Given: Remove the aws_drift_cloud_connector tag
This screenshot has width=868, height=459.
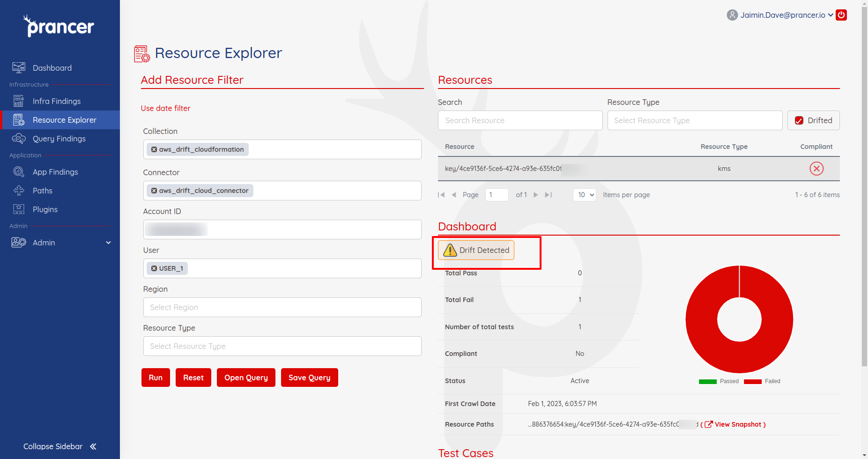Looking at the screenshot, I should pos(154,191).
